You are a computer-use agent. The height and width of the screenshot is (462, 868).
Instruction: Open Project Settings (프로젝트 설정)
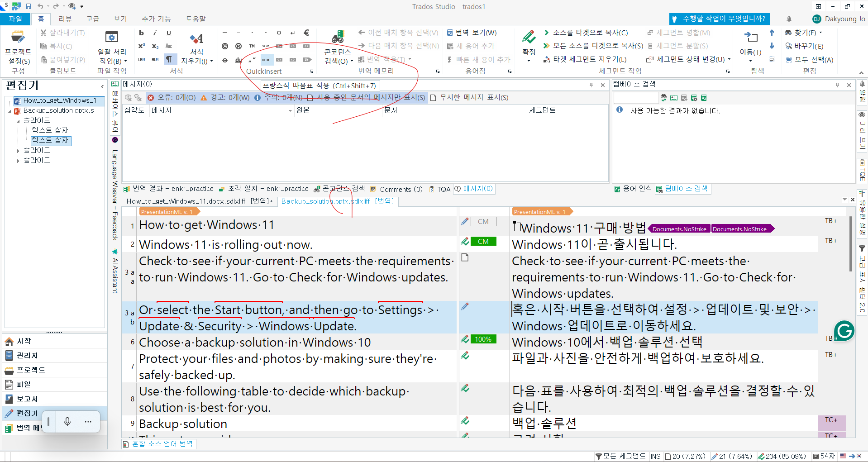click(x=18, y=48)
